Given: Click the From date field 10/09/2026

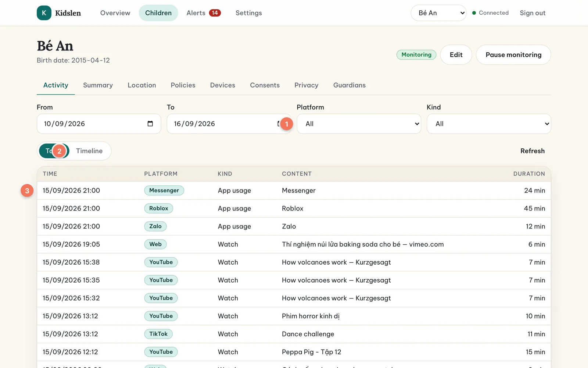Looking at the screenshot, I should 99,124.
